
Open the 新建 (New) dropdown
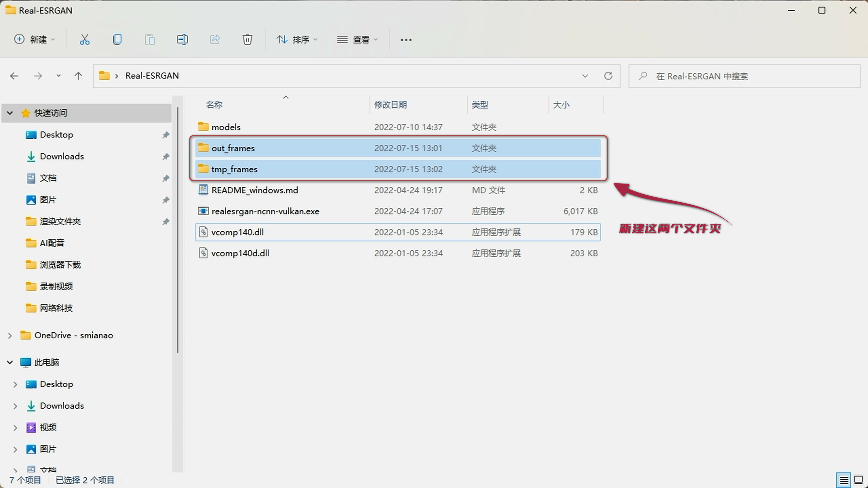click(x=34, y=39)
